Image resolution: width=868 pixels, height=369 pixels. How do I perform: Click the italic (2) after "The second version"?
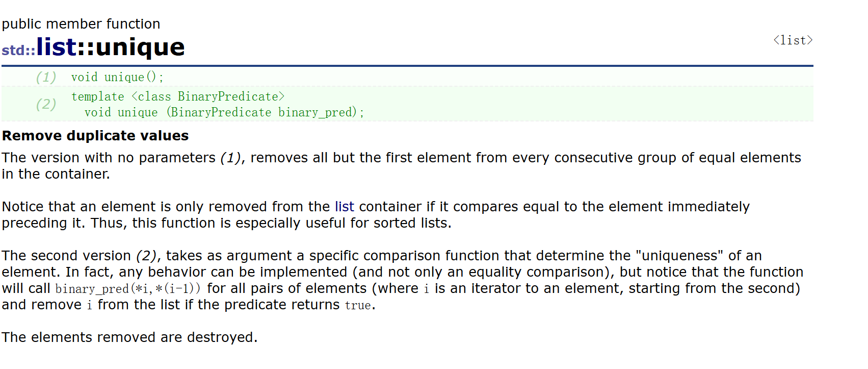146,256
